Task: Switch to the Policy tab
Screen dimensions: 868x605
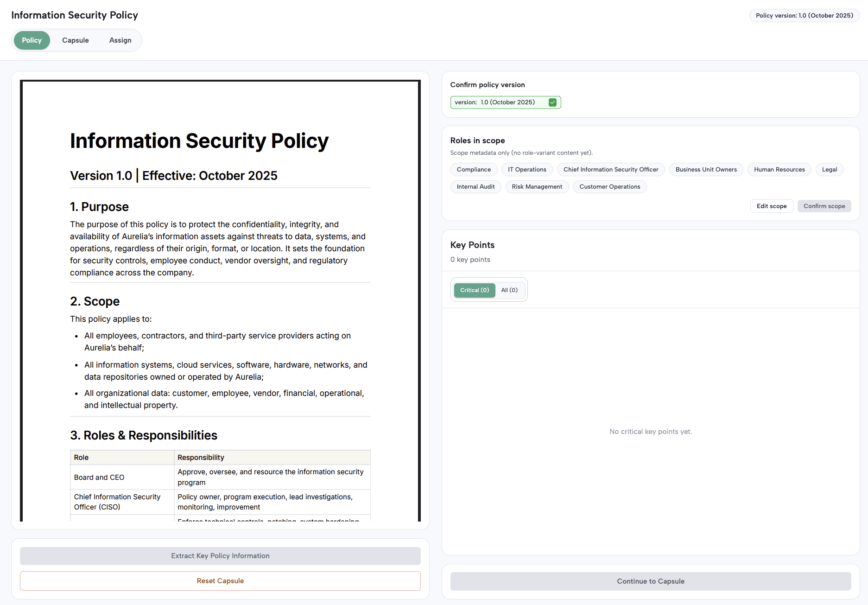Action: click(x=32, y=40)
